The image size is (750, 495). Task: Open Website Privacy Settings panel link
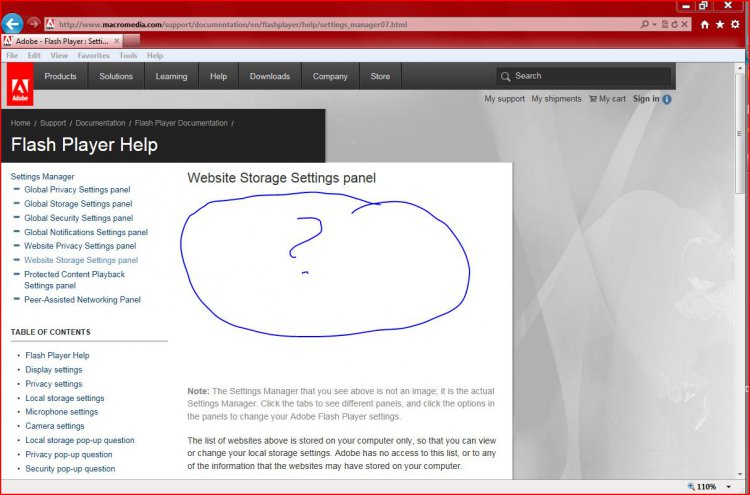(80, 246)
